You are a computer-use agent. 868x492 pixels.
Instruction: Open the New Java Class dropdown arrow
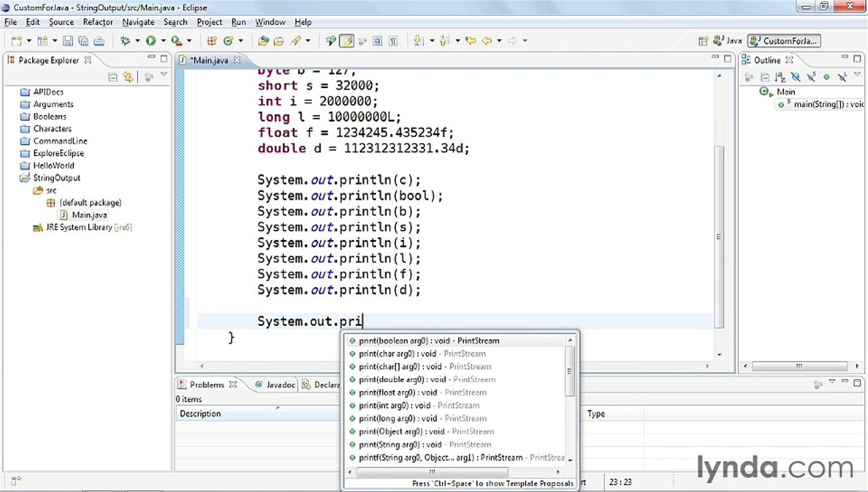pos(241,41)
